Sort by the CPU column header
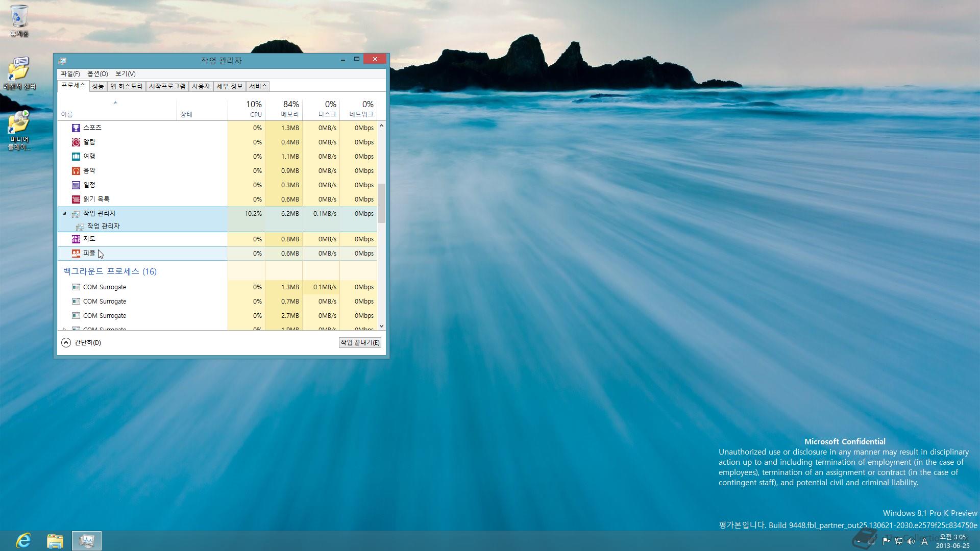 (247, 109)
